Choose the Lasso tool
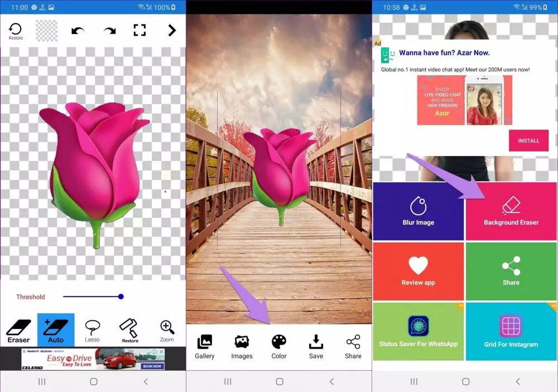 pos(93,330)
